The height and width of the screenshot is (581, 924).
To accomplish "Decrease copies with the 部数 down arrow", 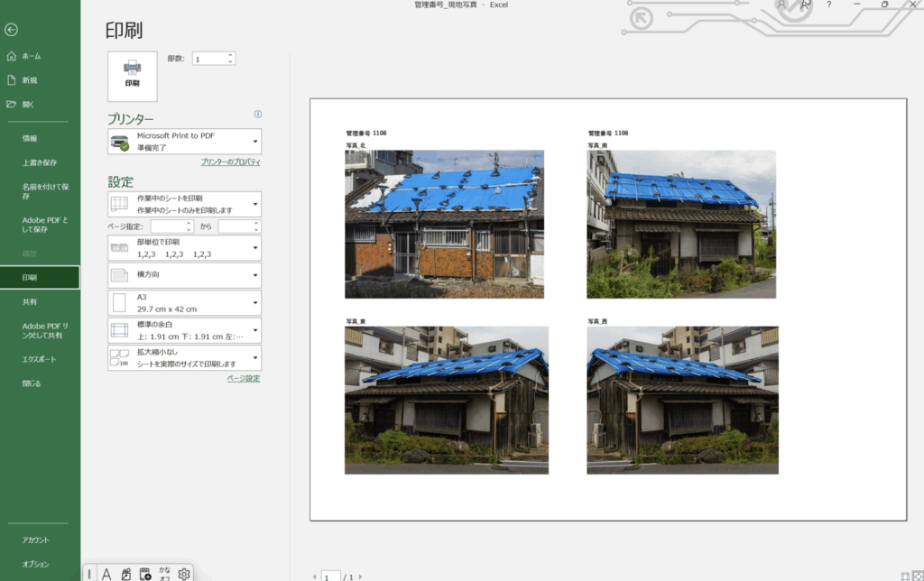I will (230, 62).
